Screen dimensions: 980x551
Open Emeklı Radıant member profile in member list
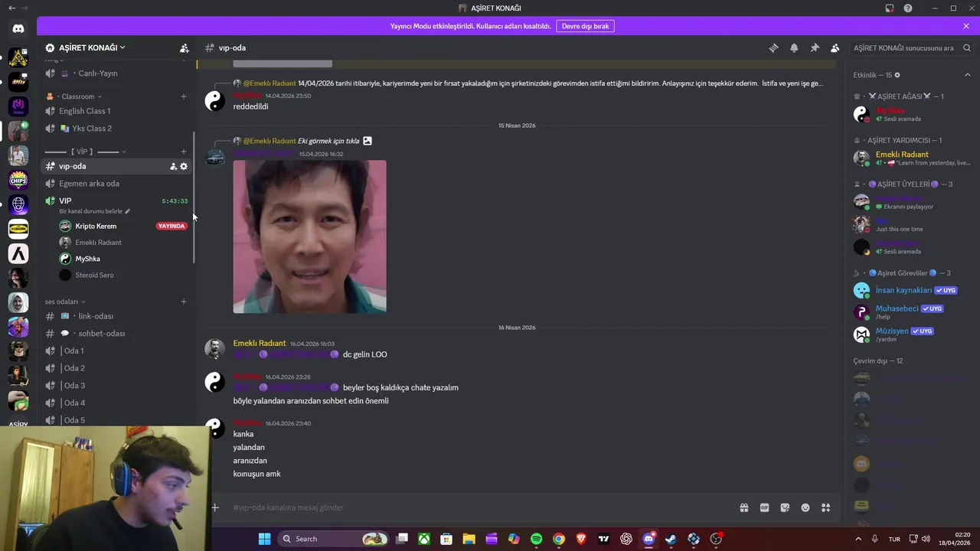tap(911, 158)
